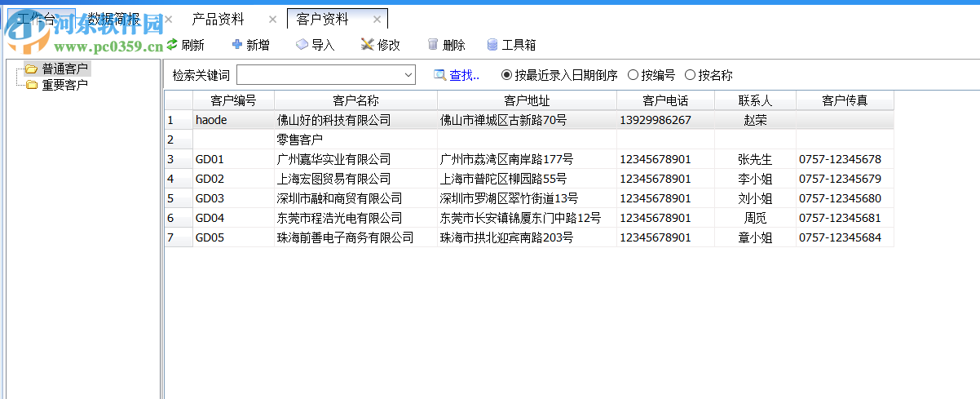Close the 客户资料 tab
The width and height of the screenshot is (980, 399).
377,20
